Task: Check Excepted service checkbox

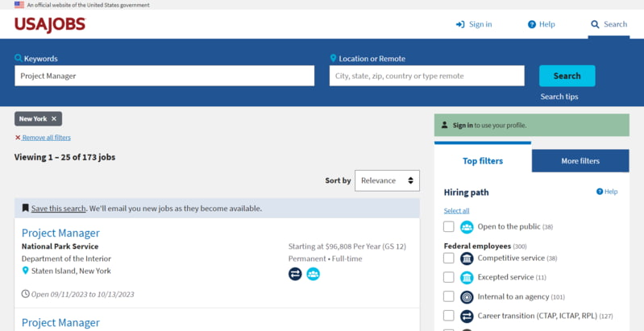Action: (449, 278)
